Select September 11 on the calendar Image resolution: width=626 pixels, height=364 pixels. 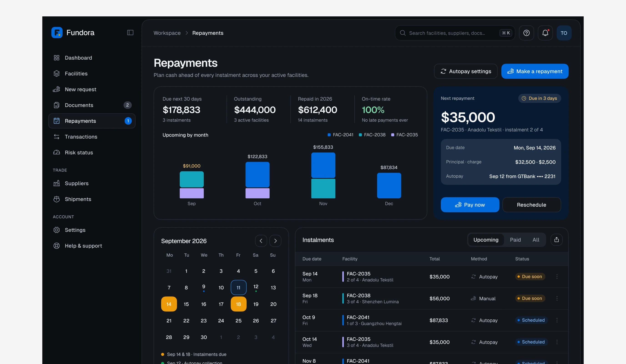(x=238, y=288)
